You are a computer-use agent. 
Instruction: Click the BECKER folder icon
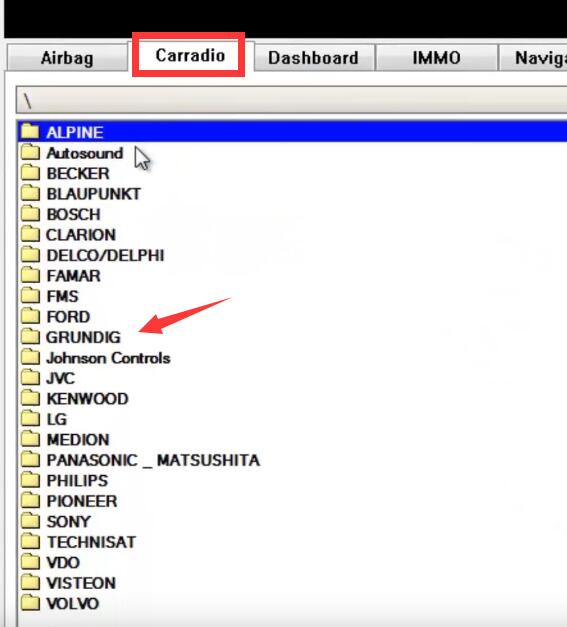click(x=30, y=173)
